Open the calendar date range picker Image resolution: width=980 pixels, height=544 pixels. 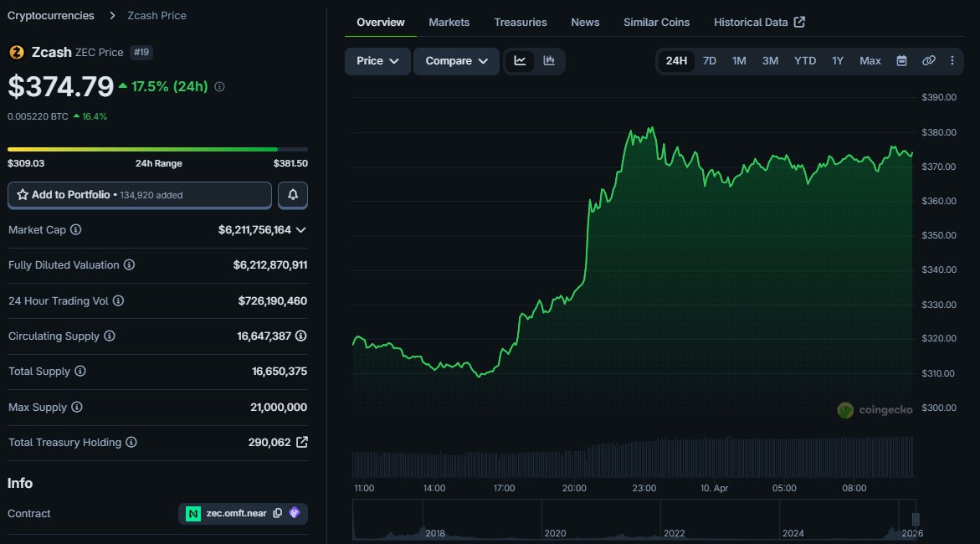(901, 61)
